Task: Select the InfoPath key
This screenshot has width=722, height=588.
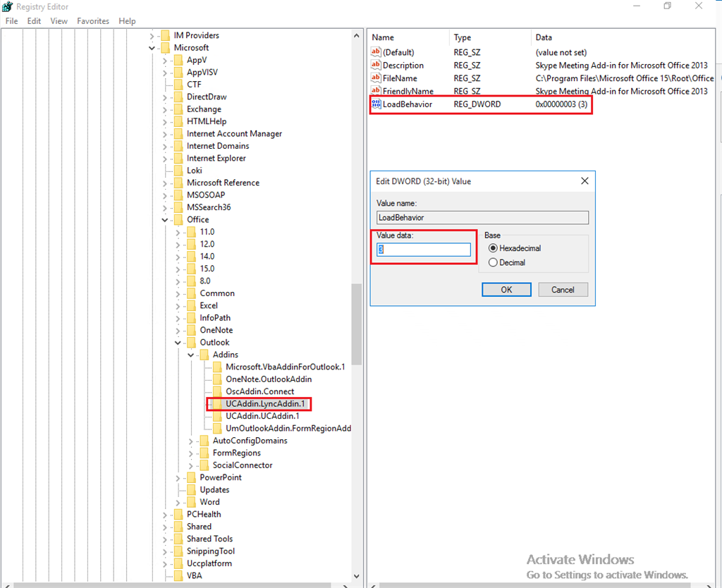Action: click(x=215, y=318)
